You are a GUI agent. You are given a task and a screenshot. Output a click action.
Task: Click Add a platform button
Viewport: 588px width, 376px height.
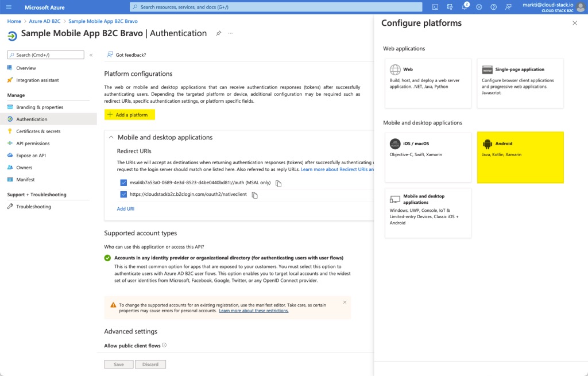coord(129,115)
